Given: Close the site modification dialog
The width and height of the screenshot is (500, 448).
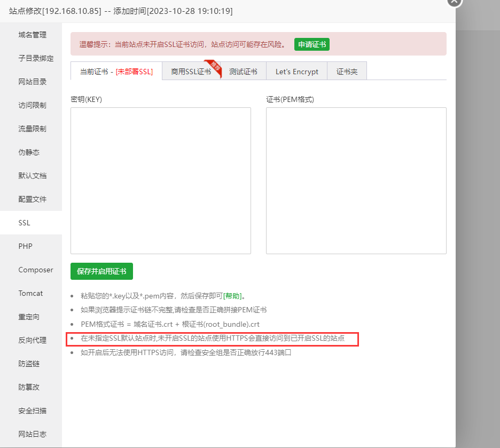Looking at the screenshot, I should click(455, 2).
